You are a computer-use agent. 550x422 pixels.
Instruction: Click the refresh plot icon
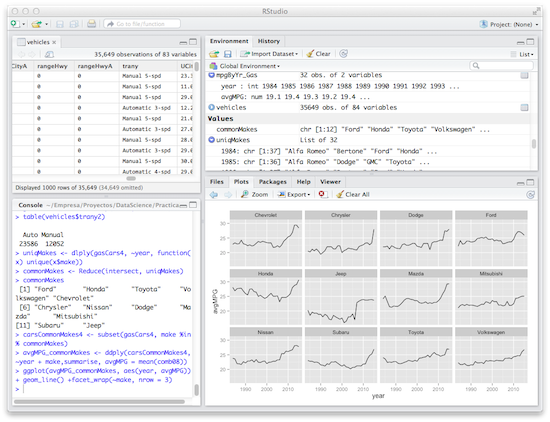coord(531,195)
